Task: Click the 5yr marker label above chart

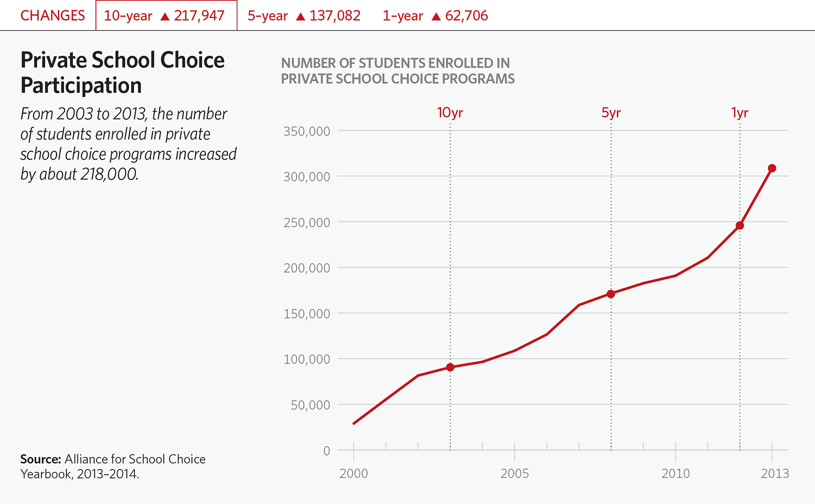Action: tap(611, 113)
